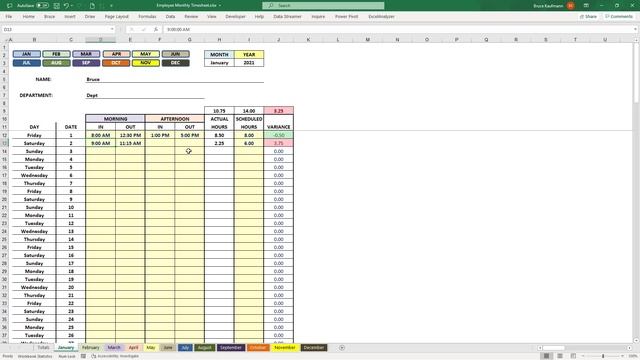Click the SEP month navigation button
The height and width of the screenshot is (360, 640).
pos(86,63)
